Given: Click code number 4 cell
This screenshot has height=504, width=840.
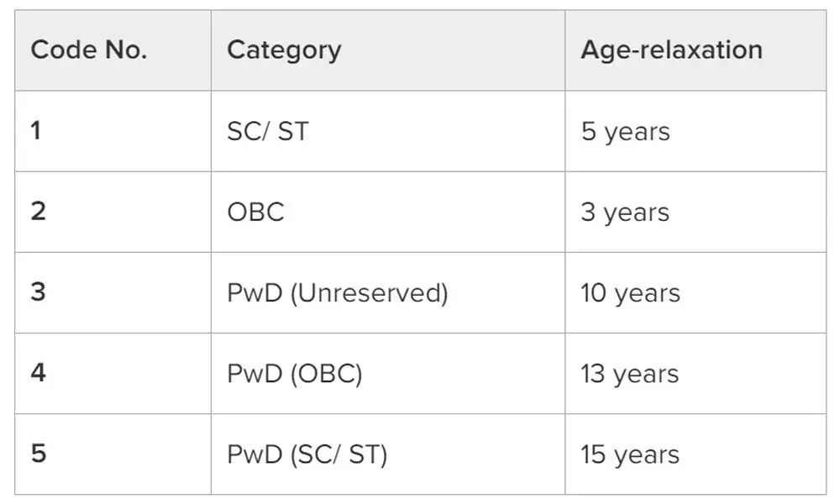Looking at the screenshot, I should tap(38, 373).
